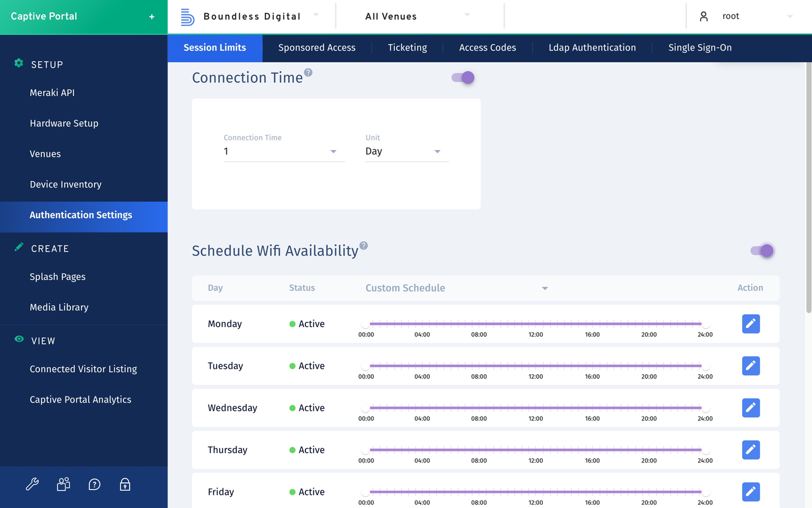The height and width of the screenshot is (508, 812).
Task: Disable the Connection Time toggle
Action: (x=462, y=77)
